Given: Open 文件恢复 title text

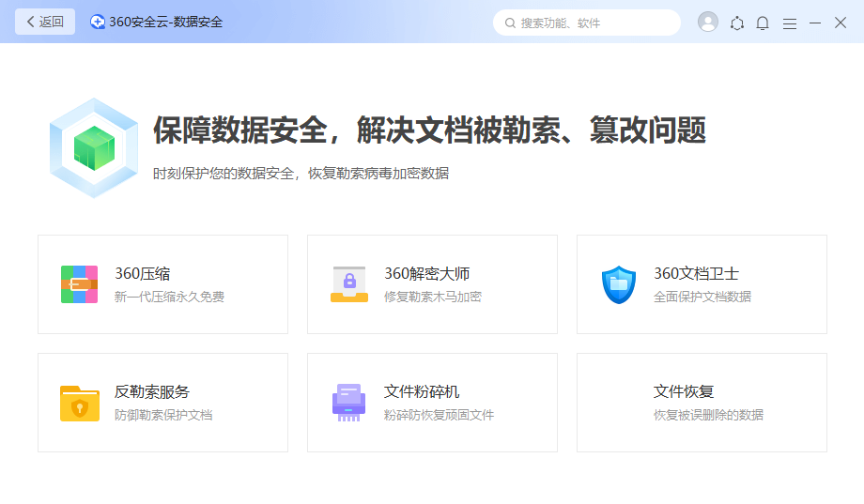Looking at the screenshot, I should pyautogui.click(x=684, y=392).
